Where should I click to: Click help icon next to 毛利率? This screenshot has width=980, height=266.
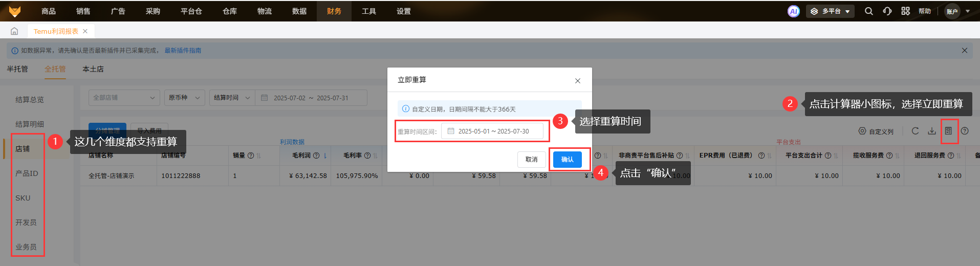click(367, 156)
